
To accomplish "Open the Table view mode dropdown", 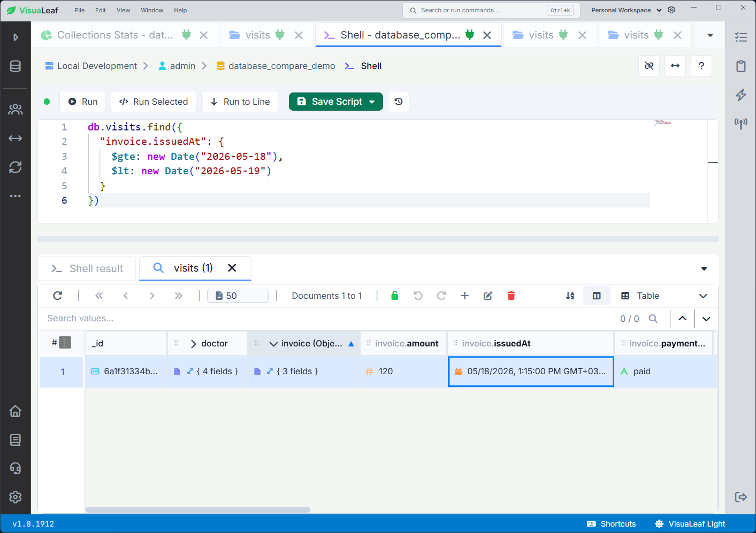I will coord(664,296).
